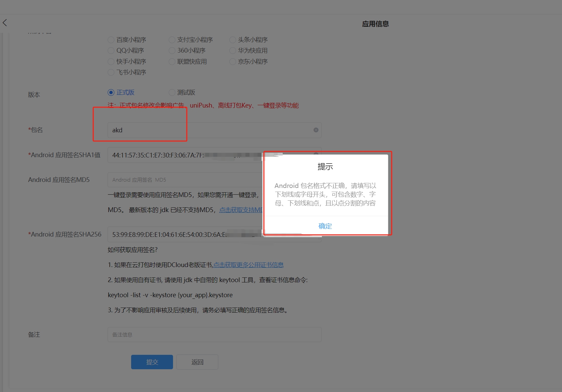Click into the 备注信息 input field
This screenshot has height=392, width=562.
pyautogui.click(x=214, y=335)
